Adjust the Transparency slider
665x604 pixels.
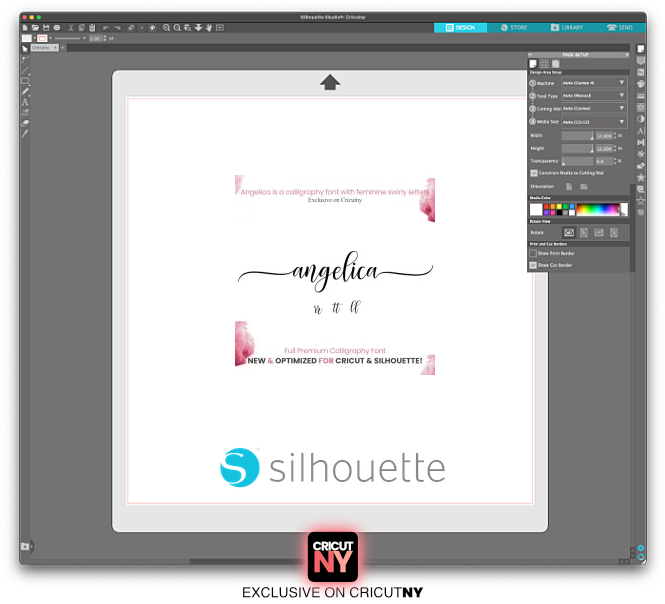tap(578, 161)
